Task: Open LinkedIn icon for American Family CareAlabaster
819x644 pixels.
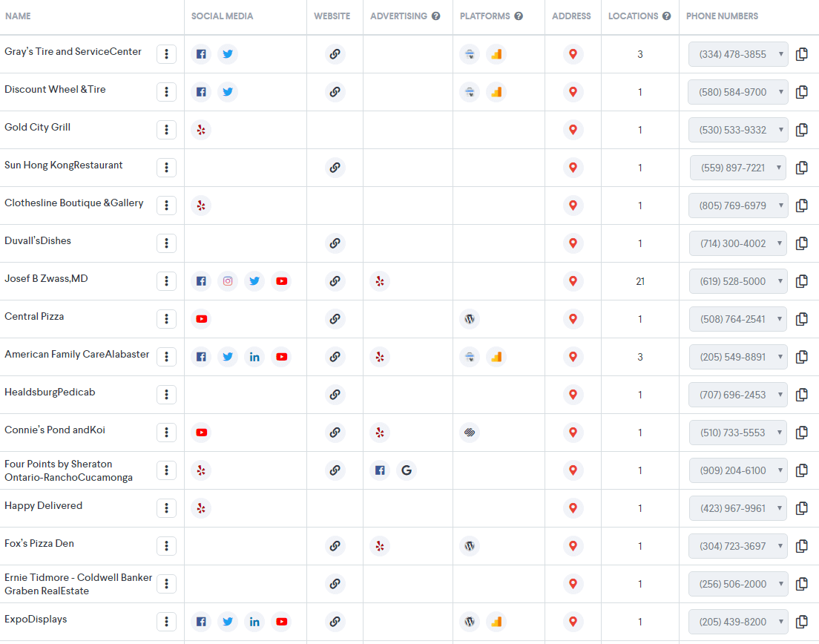Action: (x=254, y=357)
